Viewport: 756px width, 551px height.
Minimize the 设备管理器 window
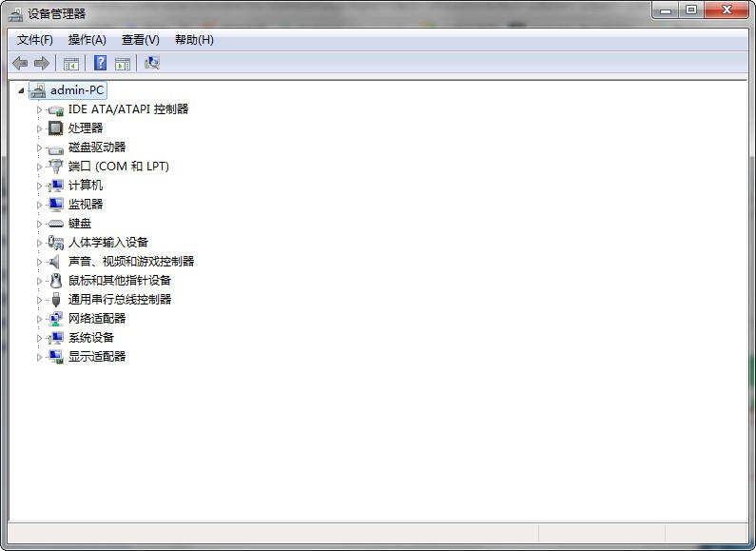tap(666, 10)
